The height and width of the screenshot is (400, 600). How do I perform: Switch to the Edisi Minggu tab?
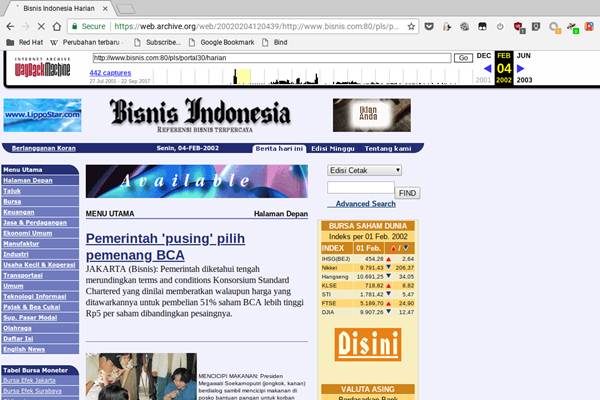333,149
